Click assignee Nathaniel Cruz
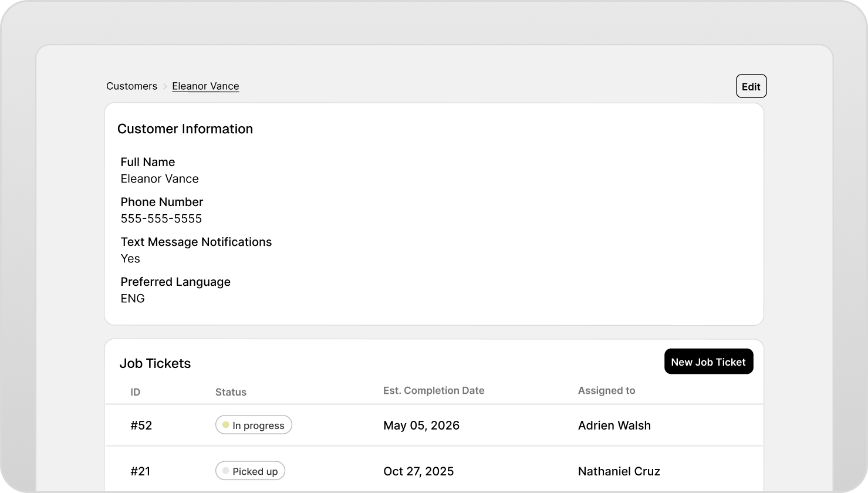Image resolution: width=868 pixels, height=493 pixels. coord(619,471)
